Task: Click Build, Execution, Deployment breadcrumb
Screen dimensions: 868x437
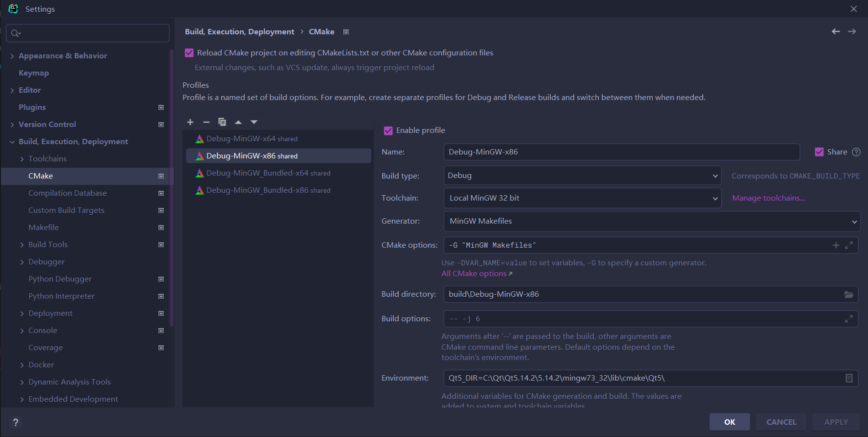Action: 239,32
